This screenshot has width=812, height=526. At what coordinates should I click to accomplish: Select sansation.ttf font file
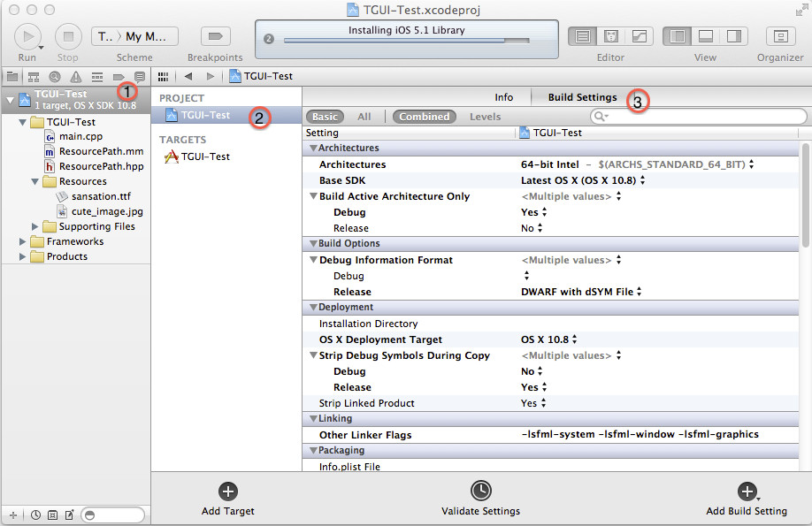tap(101, 197)
